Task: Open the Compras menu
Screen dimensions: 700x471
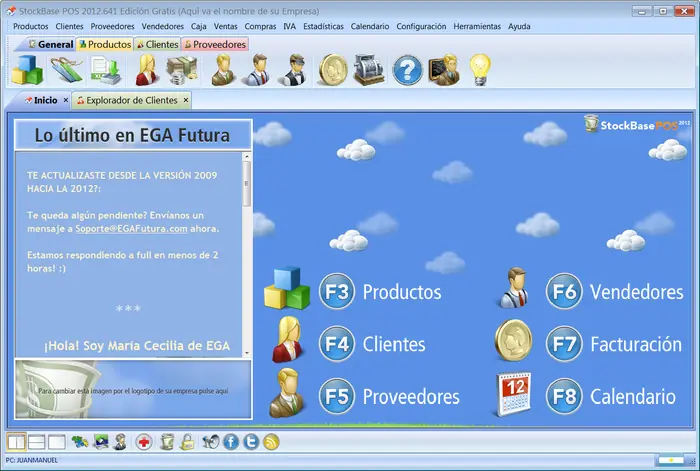Action: pyautogui.click(x=260, y=26)
